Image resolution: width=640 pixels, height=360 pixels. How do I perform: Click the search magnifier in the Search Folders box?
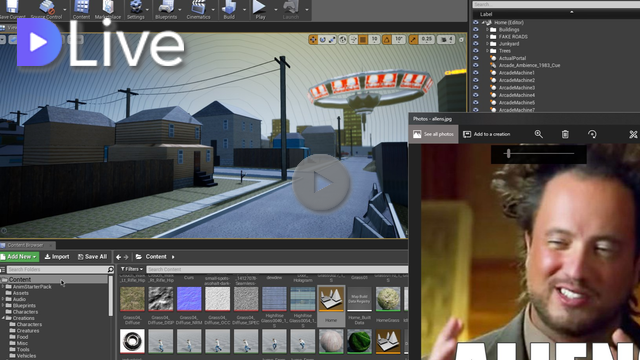click(110, 269)
